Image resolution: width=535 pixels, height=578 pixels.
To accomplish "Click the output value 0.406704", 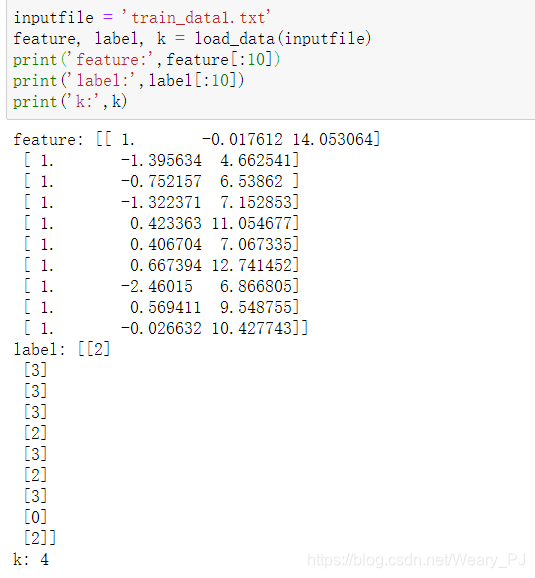I will [166, 245].
